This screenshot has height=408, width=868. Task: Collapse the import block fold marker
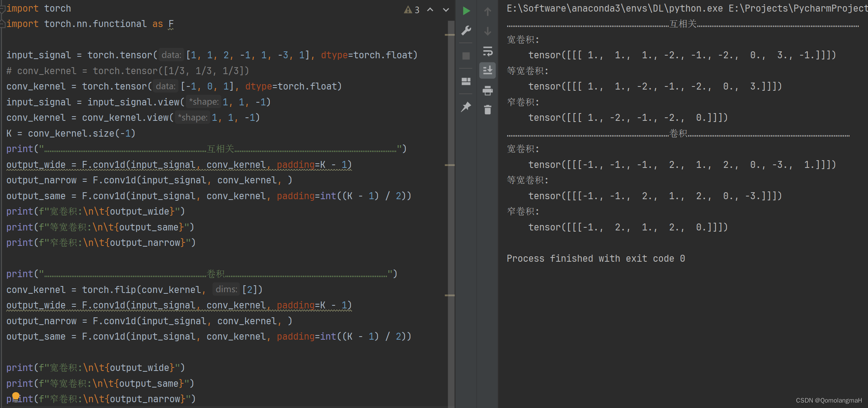coord(2,8)
